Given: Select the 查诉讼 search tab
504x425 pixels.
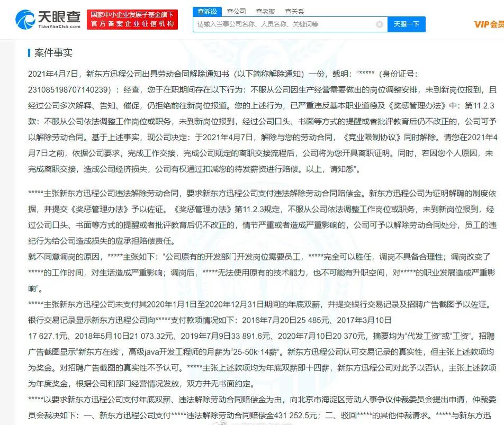Looking at the screenshot, I should [x=207, y=12].
